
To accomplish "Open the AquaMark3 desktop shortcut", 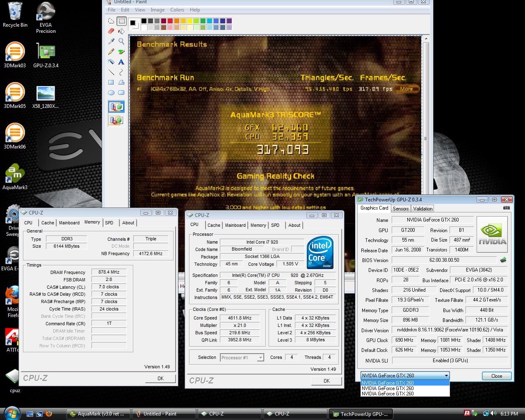I will tap(15, 177).
